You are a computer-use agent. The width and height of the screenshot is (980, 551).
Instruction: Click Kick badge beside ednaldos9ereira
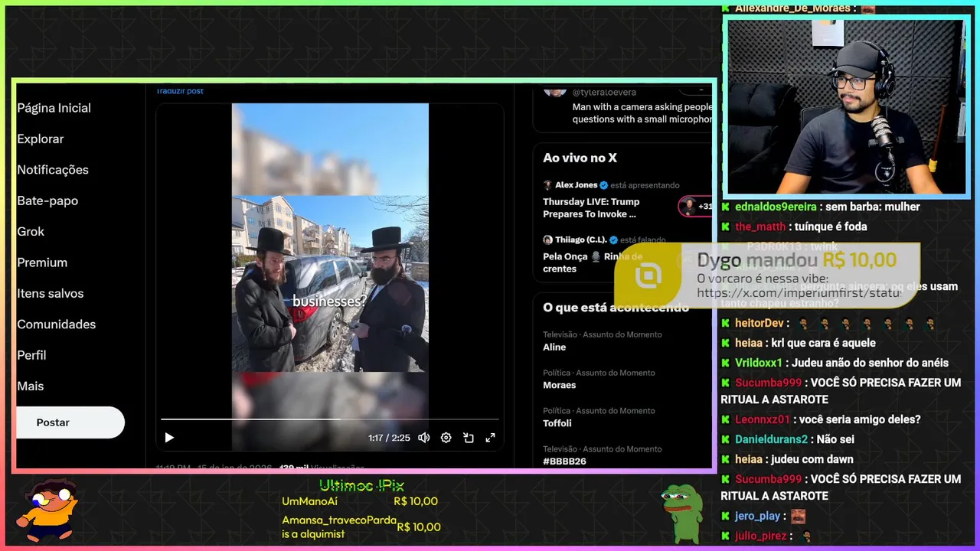coord(726,207)
